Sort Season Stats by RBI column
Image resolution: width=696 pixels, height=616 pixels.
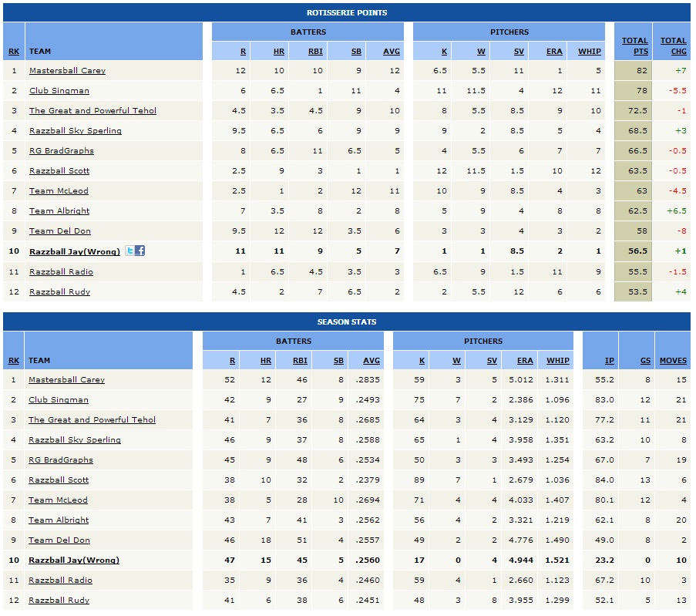click(x=300, y=361)
